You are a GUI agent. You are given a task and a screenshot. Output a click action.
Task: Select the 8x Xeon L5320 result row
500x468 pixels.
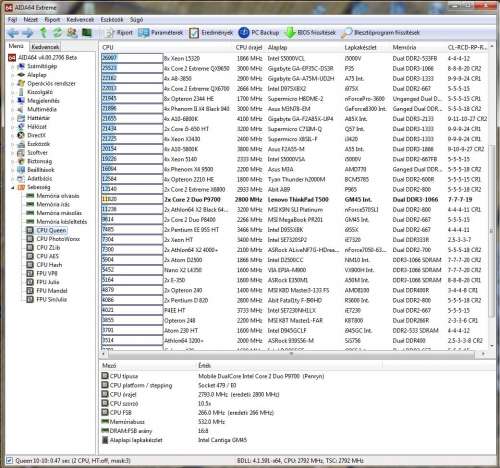(295, 58)
